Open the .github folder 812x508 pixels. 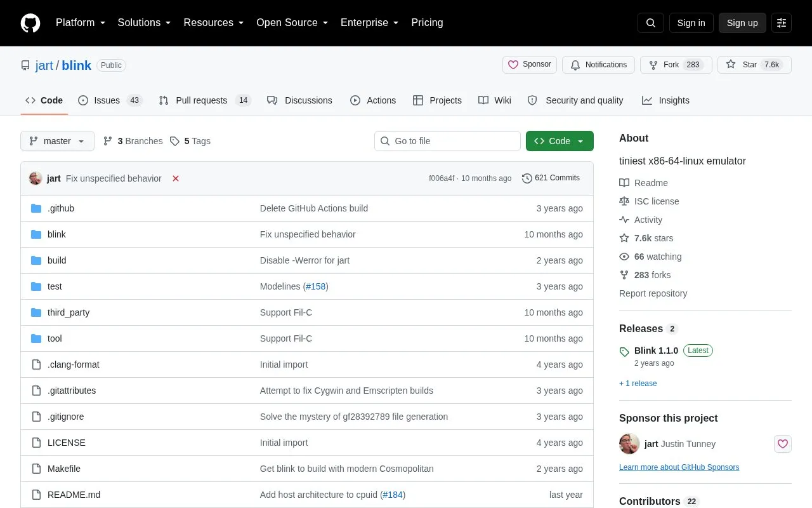point(61,208)
